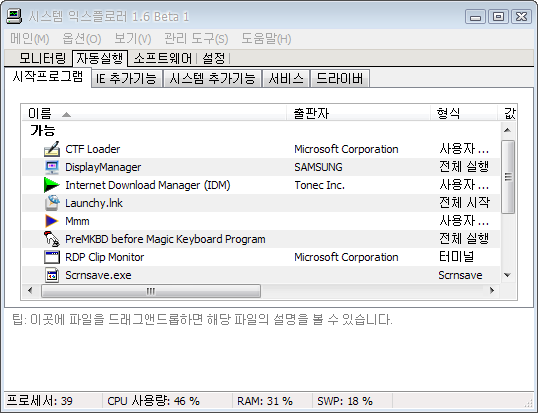Click the horizontal scrollbar thumb

pyautogui.click(x=151, y=291)
